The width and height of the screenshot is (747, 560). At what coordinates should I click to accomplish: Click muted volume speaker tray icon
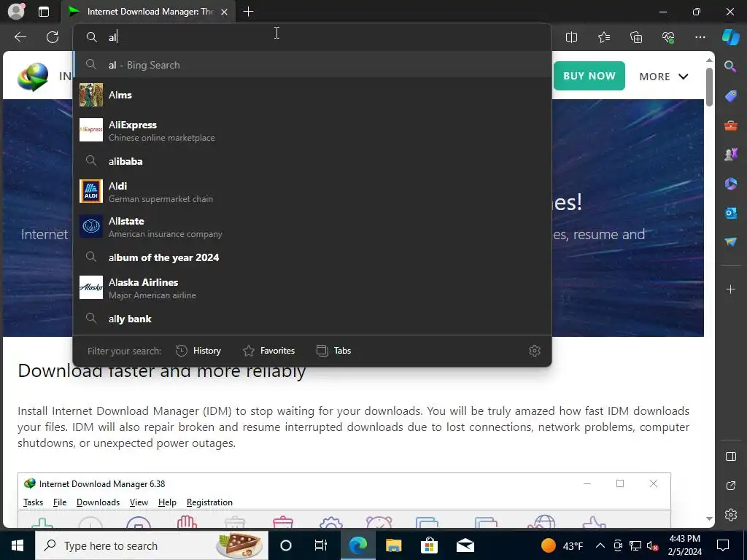pyautogui.click(x=653, y=545)
